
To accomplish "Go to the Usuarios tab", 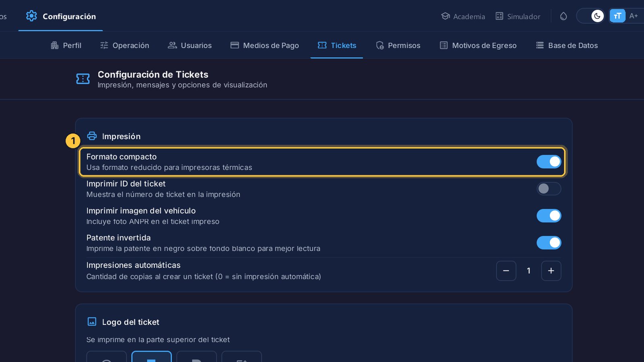I will (x=190, y=45).
